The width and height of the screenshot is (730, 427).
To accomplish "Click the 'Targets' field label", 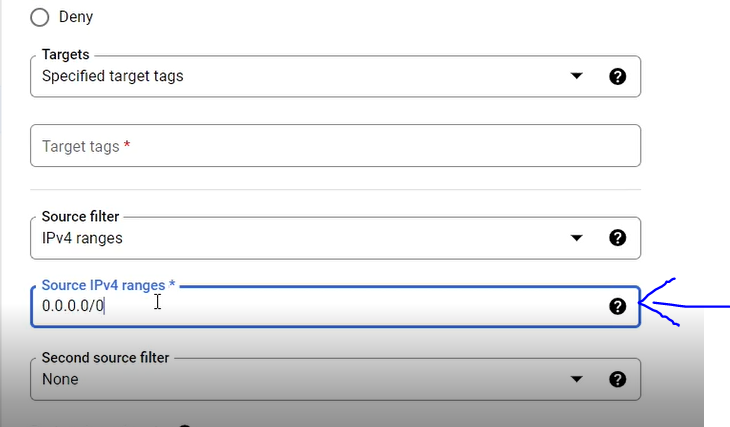I will click(65, 54).
